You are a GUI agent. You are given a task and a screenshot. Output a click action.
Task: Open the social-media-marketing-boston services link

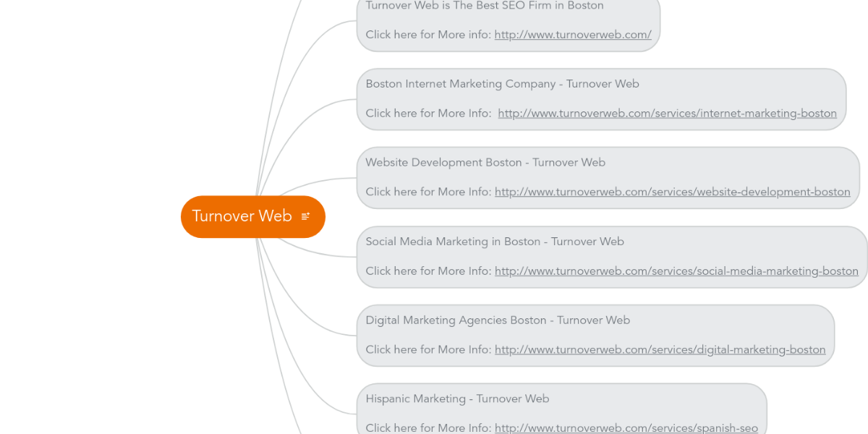point(676,271)
